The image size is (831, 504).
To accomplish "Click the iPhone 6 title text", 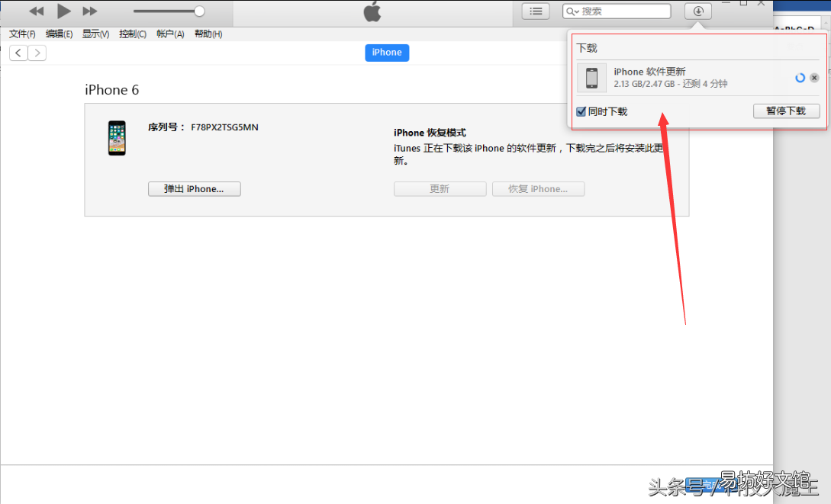I will 112,90.
